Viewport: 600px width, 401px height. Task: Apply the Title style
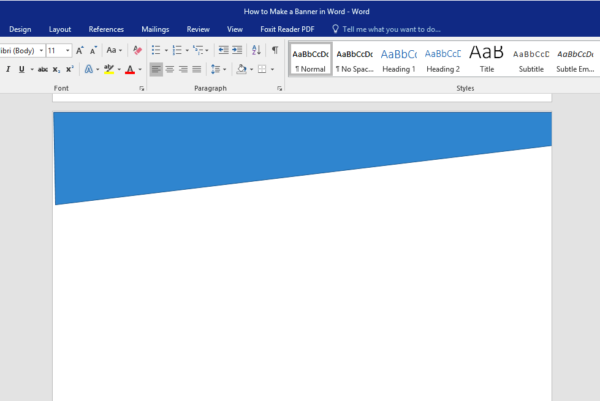pyautogui.click(x=487, y=59)
